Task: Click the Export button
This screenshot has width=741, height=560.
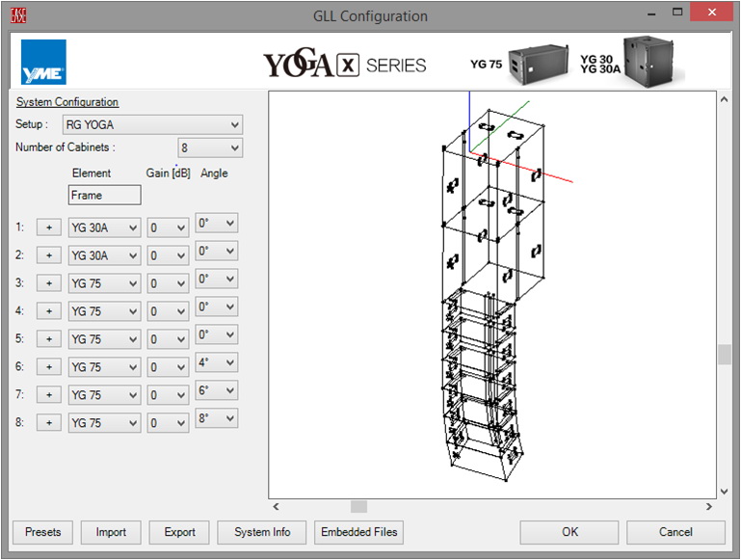Action: point(179,532)
